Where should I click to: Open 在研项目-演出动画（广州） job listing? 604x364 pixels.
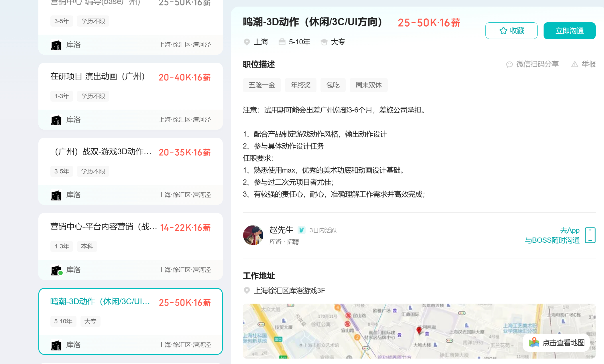click(x=131, y=96)
